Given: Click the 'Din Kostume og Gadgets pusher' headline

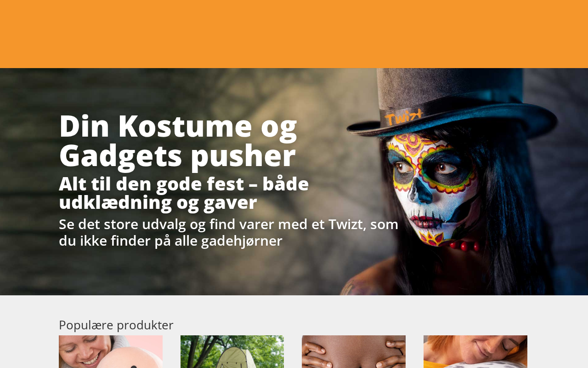Looking at the screenshot, I should 178,141.
